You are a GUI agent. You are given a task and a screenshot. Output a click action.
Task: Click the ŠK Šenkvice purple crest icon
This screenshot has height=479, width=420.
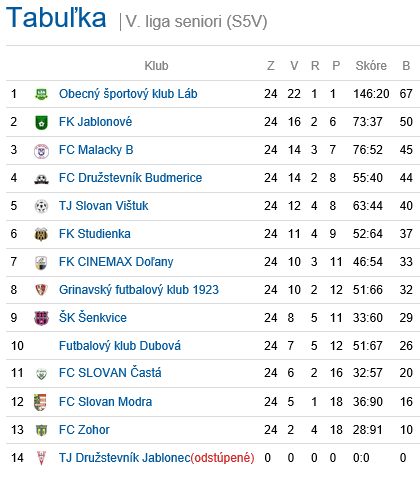[x=41, y=318]
